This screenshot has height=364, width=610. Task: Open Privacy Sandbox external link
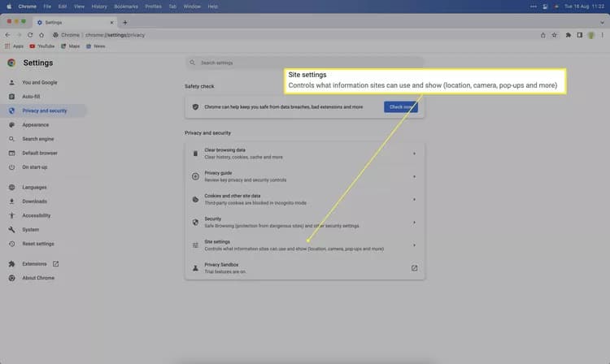pos(414,268)
